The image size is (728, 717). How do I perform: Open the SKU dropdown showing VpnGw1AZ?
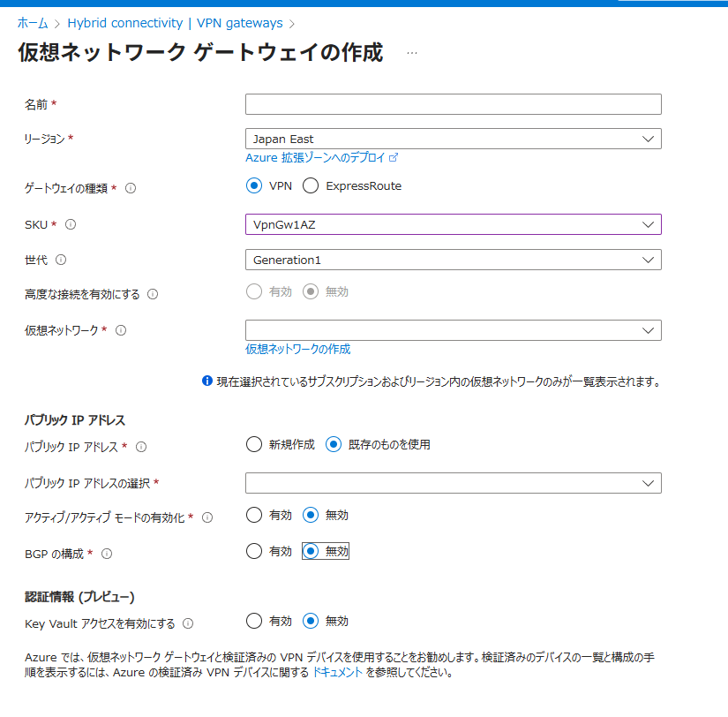[x=454, y=224]
